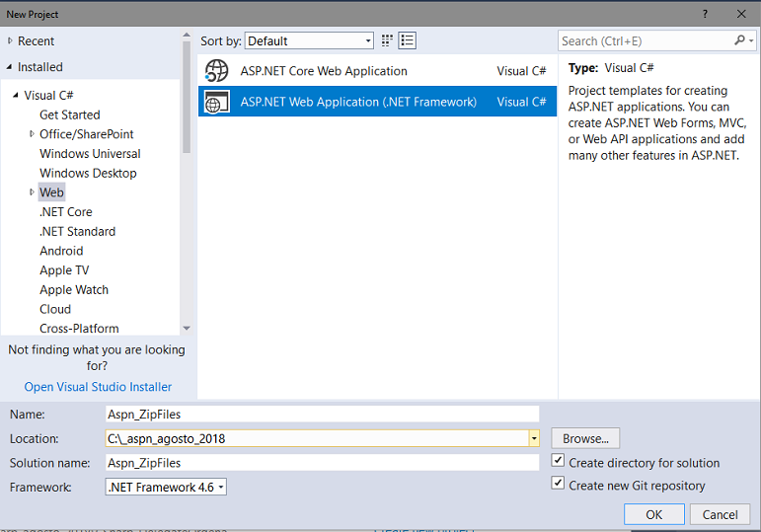Open Visual Studio Installer link

pos(98,387)
